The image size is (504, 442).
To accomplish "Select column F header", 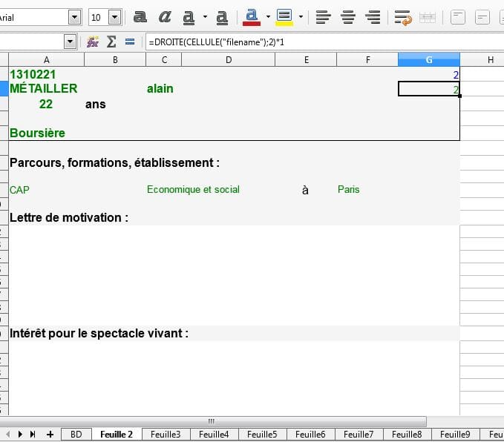I will pyautogui.click(x=367, y=60).
